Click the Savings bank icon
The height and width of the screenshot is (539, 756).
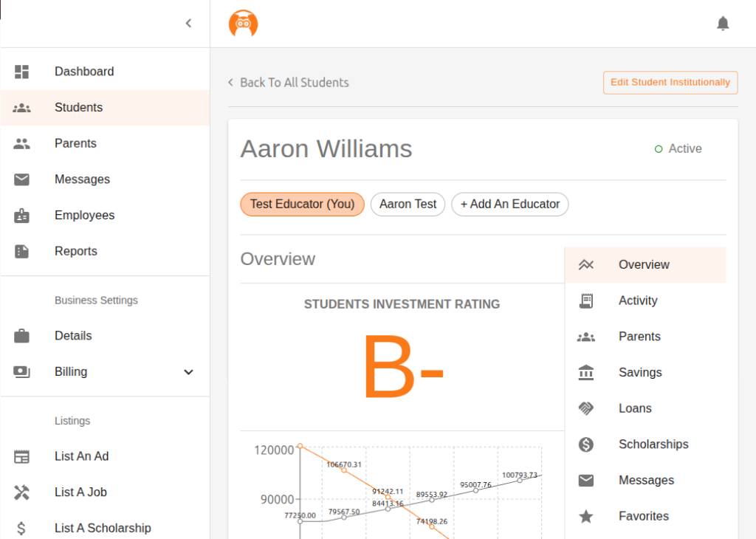point(586,372)
